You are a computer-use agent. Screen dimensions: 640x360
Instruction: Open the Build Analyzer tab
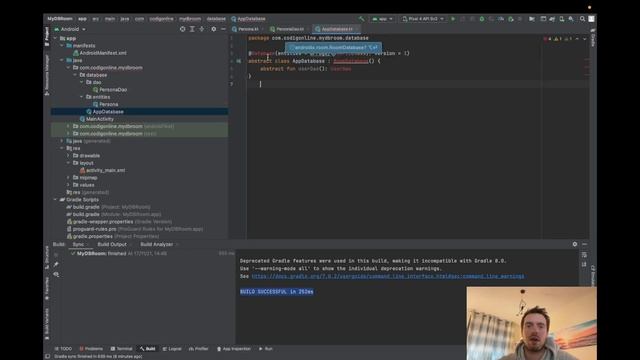157,244
